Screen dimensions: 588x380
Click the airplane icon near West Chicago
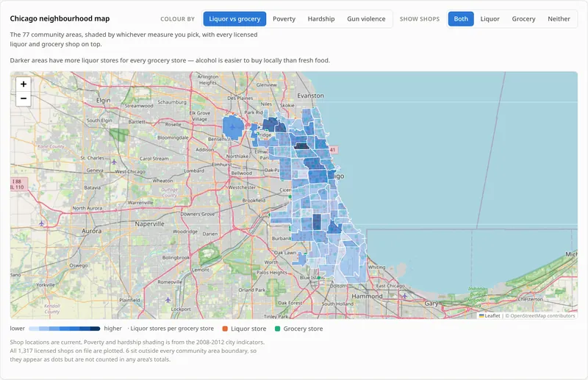coord(114,162)
